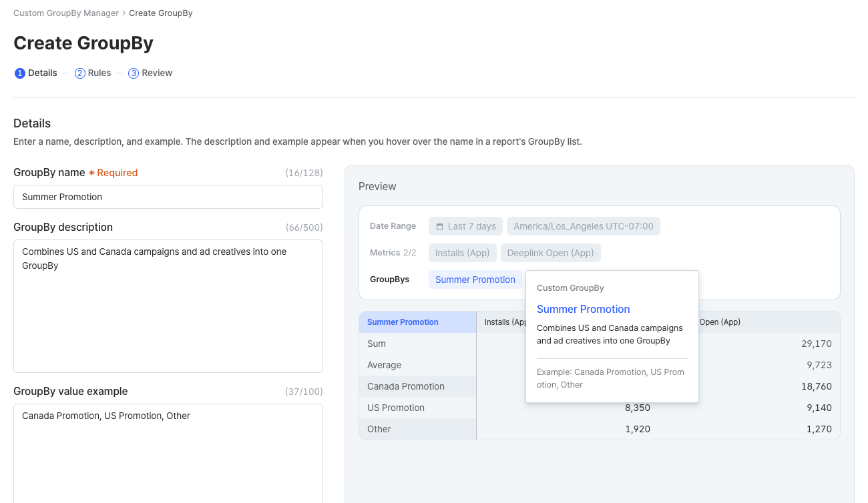
Task: Click the calendar icon in date range
Action: (439, 227)
